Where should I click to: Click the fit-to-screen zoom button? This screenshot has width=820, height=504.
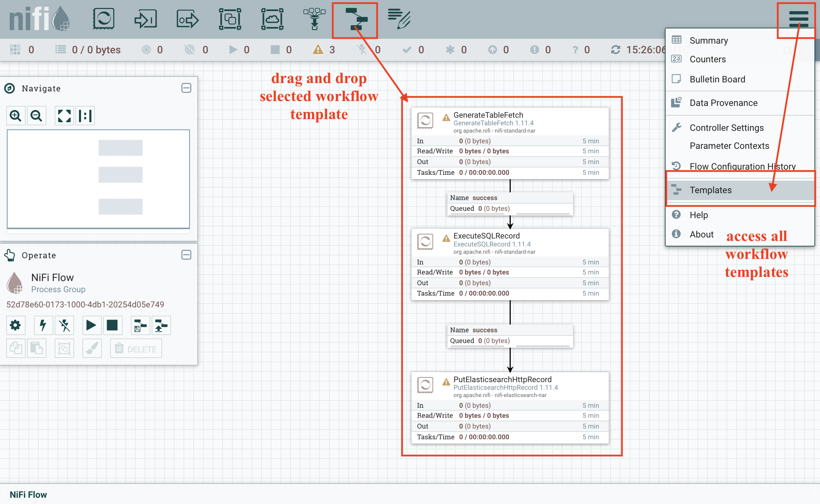64,116
